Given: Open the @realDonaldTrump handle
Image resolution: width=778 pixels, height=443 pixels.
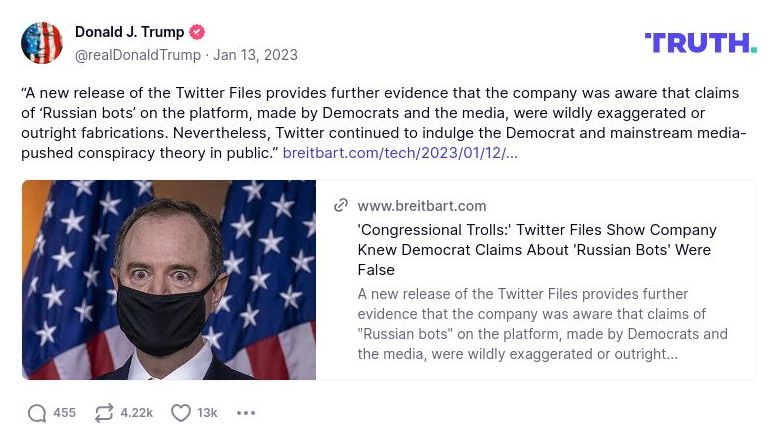Looking at the screenshot, I should pyautogui.click(x=137, y=55).
